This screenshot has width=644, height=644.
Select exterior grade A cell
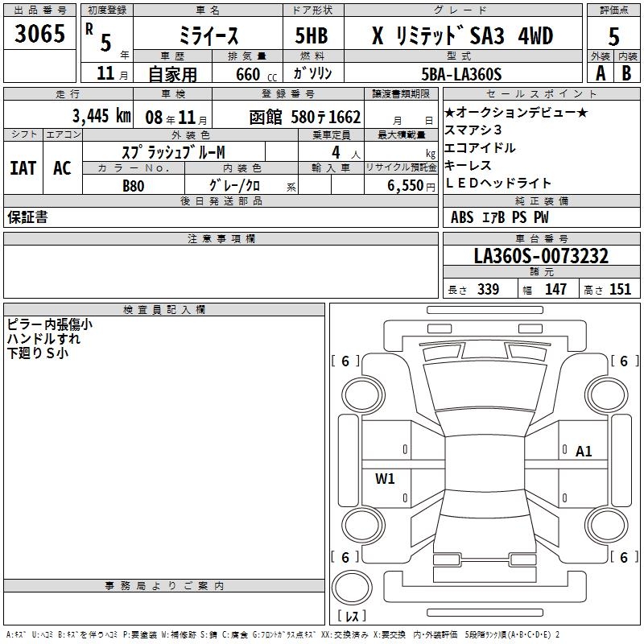coord(600,73)
